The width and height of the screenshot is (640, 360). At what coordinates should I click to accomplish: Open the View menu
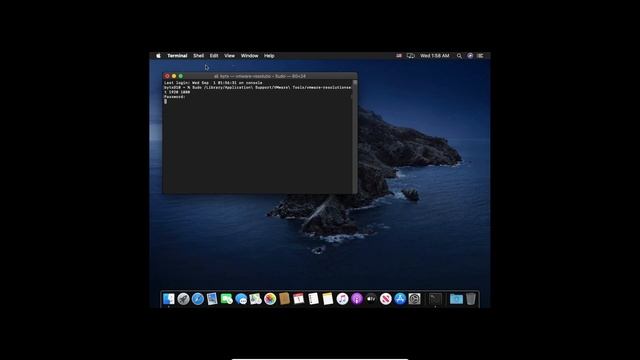tap(229, 56)
